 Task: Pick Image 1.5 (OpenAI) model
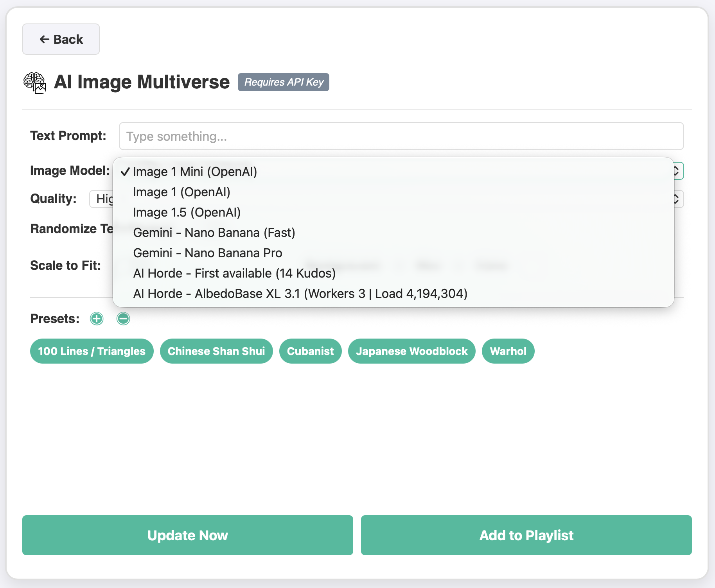393,212
